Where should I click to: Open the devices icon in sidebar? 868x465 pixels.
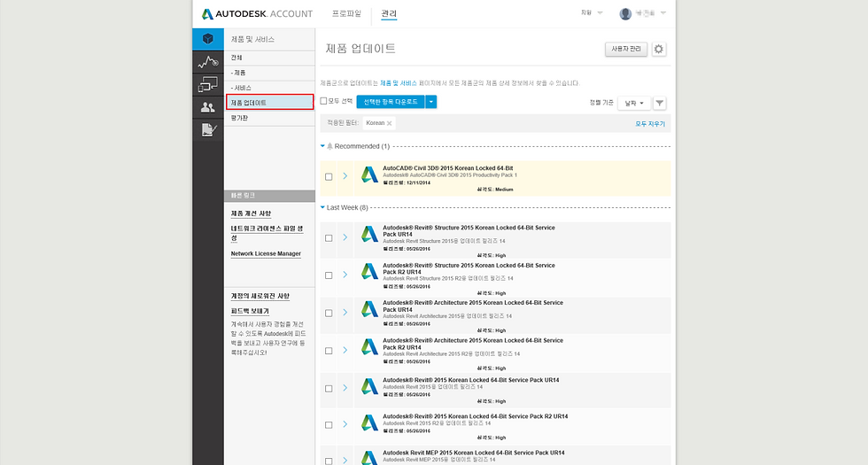(x=208, y=85)
